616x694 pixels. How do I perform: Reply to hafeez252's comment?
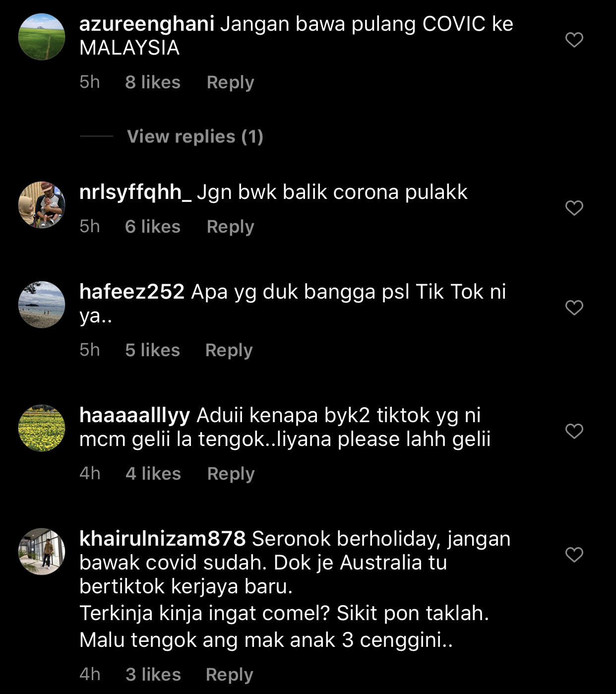229,350
